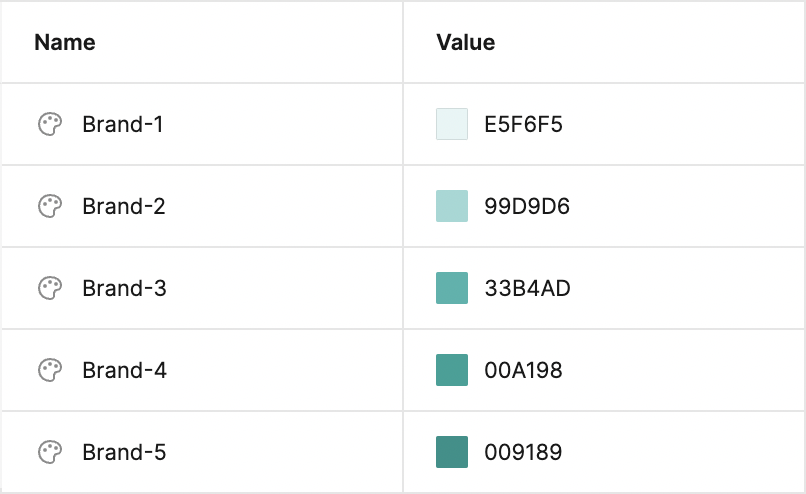Click the palette icon beside Brand-1
This screenshot has height=494, width=806.
(x=50, y=125)
